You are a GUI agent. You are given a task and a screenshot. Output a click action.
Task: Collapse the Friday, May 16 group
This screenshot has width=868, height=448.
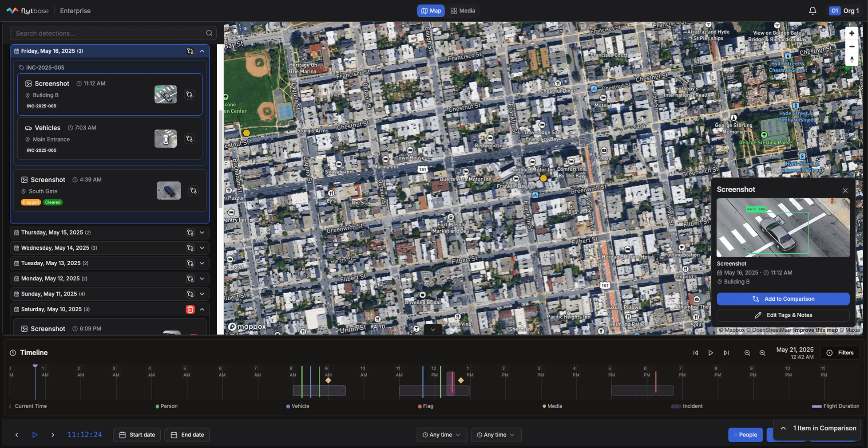pyautogui.click(x=202, y=51)
